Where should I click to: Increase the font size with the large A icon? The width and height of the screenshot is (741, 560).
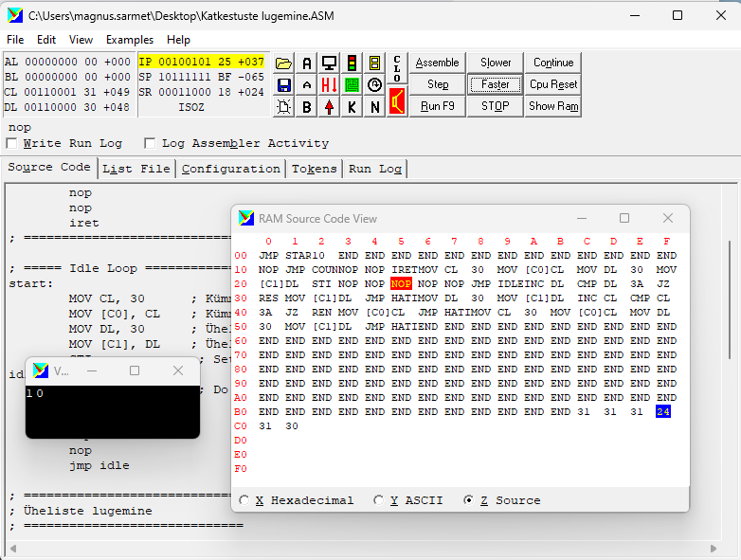point(307,63)
